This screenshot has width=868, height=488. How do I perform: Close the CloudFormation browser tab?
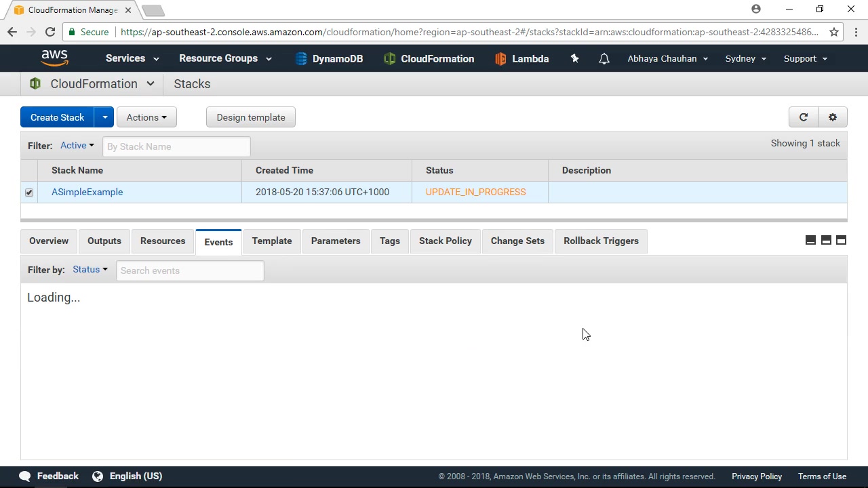coord(127,10)
